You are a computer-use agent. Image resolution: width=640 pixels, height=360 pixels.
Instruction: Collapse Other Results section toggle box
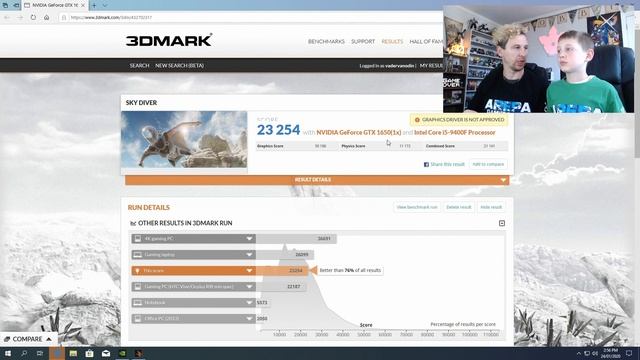point(502,223)
